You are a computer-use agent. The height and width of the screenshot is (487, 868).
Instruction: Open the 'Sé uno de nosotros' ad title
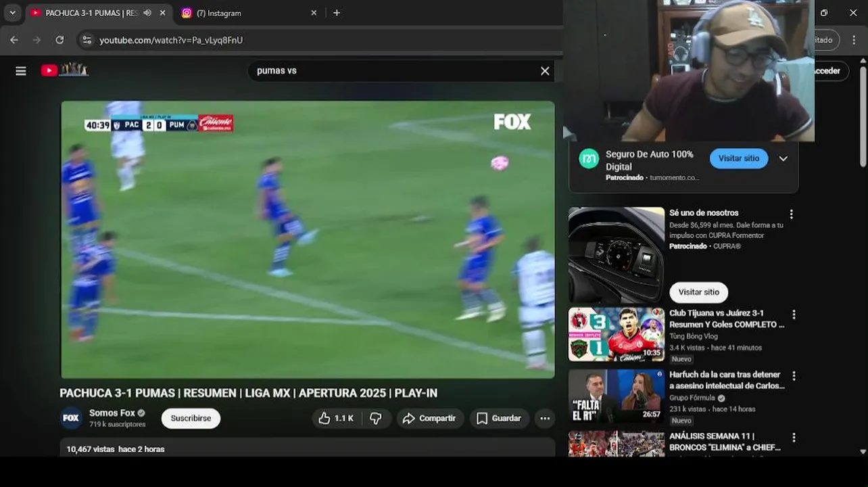704,213
